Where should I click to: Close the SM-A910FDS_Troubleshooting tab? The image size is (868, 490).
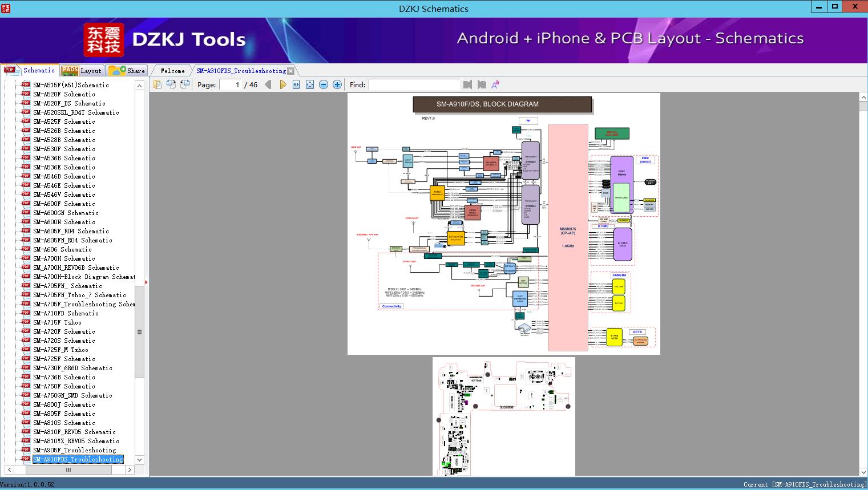pos(291,71)
